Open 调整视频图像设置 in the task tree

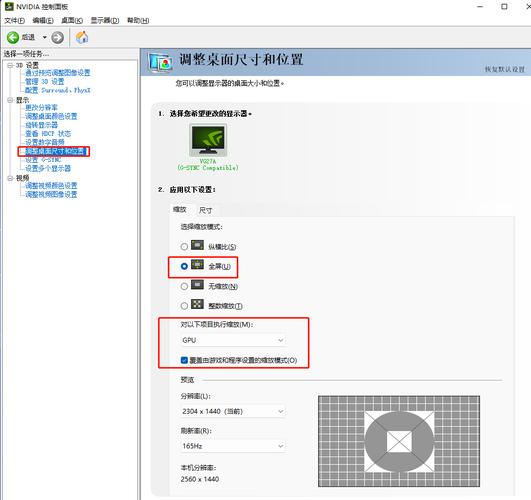pyautogui.click(x=51, y=194)
